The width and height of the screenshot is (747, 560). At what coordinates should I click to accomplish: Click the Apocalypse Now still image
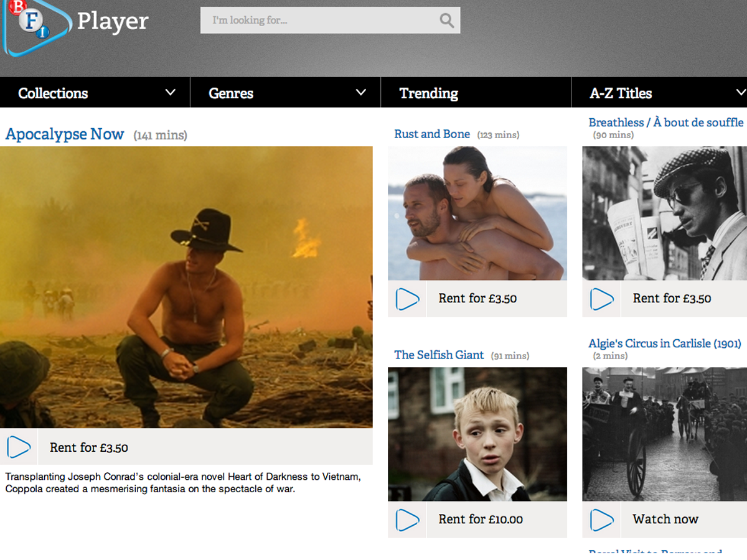tap(186, 287)
